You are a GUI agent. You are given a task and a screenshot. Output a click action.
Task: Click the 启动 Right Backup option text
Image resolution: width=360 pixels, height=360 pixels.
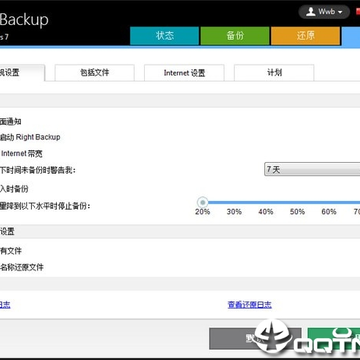tap(30, 137)
